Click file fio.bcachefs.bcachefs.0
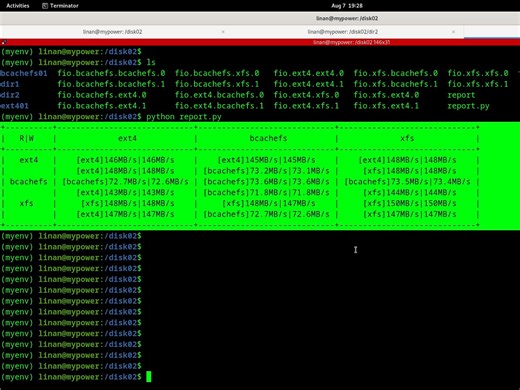The width and height of the screenshot is (520, 390). coord(111,73)
